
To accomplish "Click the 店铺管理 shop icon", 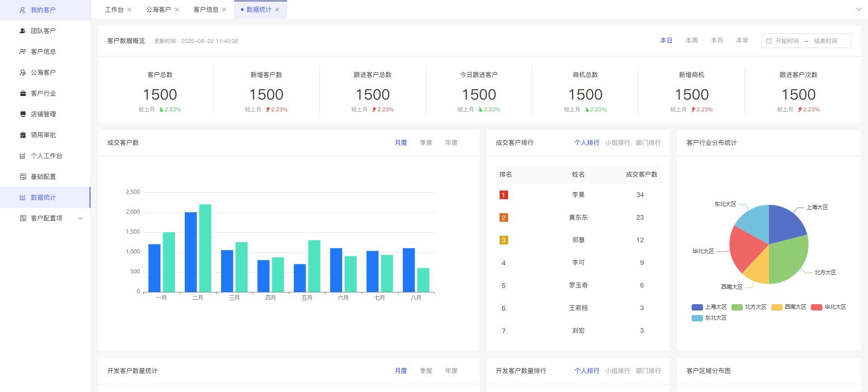I will pyautogui.click(x=23, y=114).
